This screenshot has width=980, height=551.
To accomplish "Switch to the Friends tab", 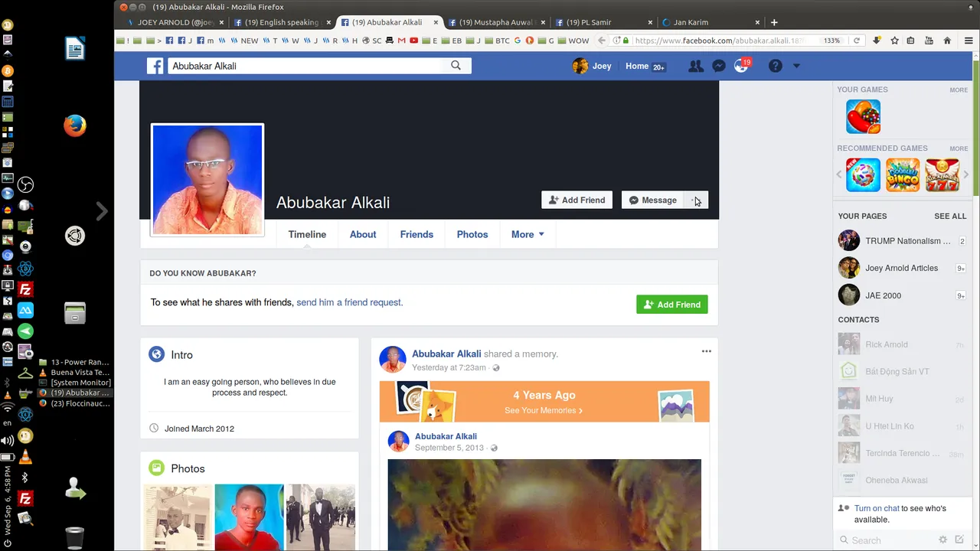I will (x=416, y=234).
